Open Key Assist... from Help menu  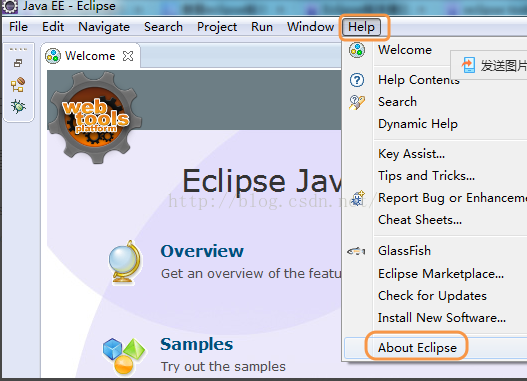click(411, 154)
